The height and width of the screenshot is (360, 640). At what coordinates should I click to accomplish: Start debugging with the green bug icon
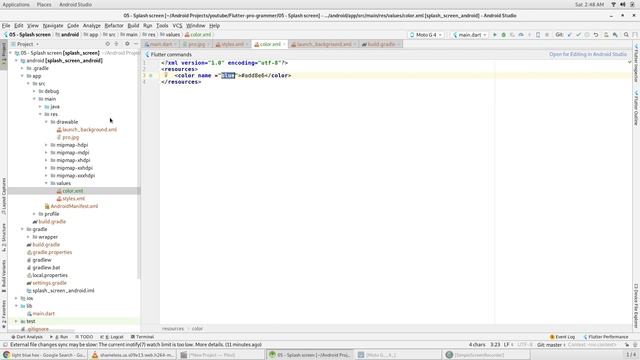pyautogui.click(x=503, y=35)
